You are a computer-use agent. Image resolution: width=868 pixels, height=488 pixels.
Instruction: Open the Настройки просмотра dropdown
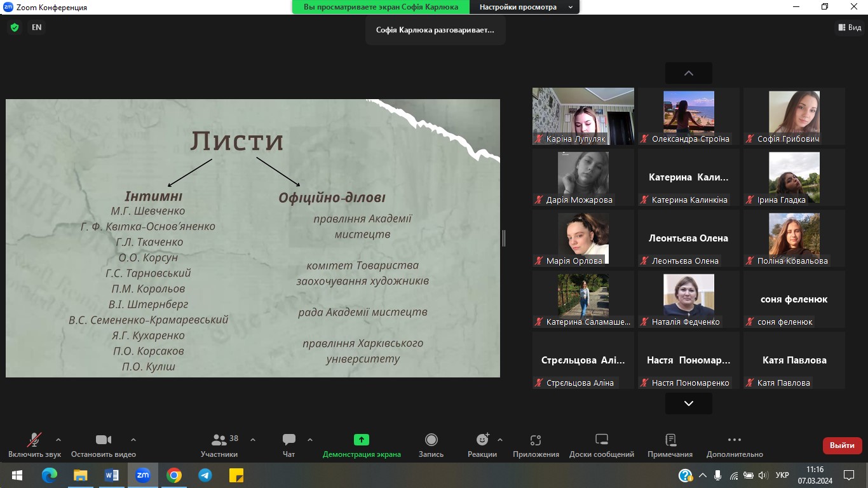pos(524,7)
